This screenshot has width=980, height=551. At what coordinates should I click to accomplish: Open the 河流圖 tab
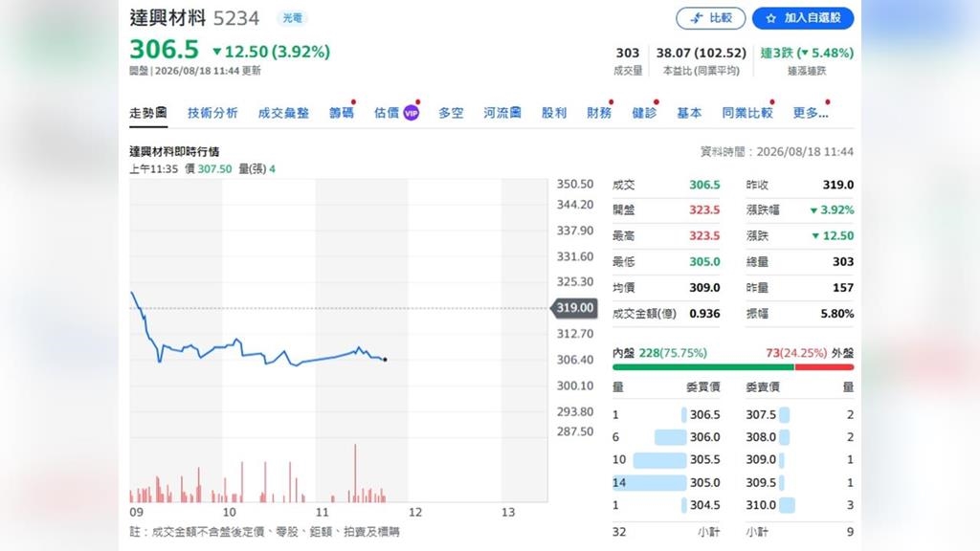pos(501,113)
